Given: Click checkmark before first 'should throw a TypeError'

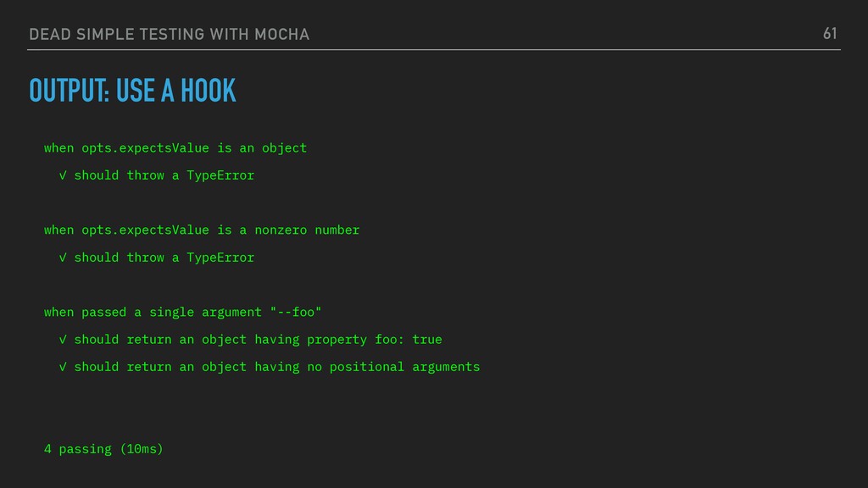Looking at the screenshot, I should (63, 175).
